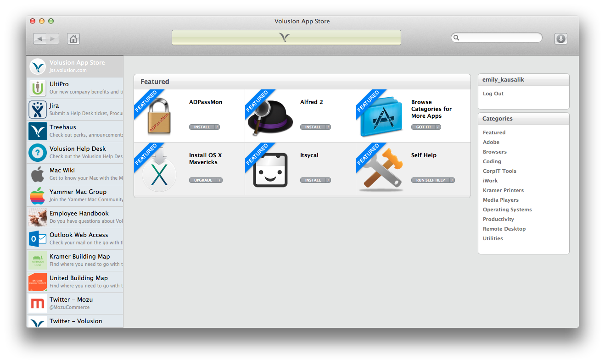The image size is (605, 364).
Task: Browse the Media Players category
Action: [x=501, y=200]
